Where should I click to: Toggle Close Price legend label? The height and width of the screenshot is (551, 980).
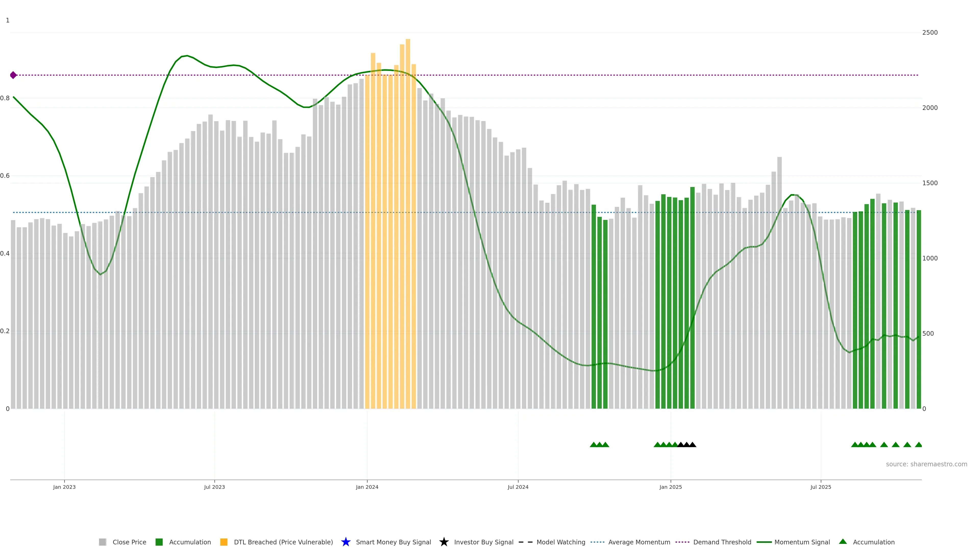tap(129, 542)
